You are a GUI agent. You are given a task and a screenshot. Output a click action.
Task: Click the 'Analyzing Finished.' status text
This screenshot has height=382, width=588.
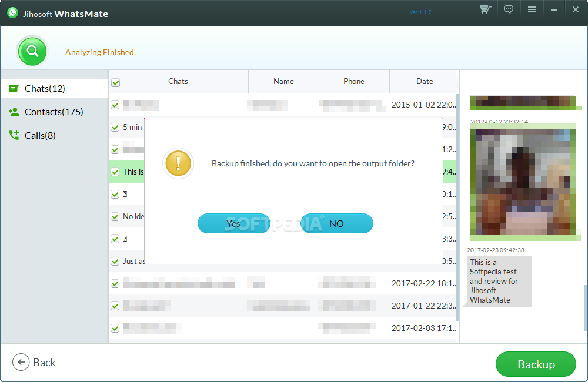(x=101, y=52)
